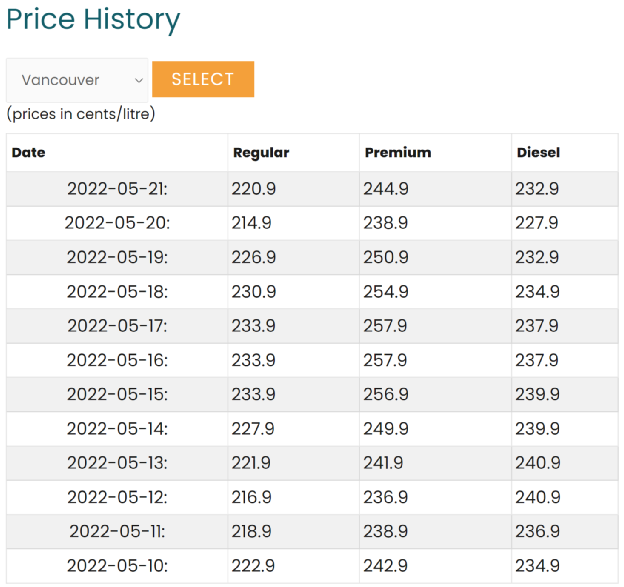The image size is (624, 587).
Task: Click Premium price 254.9 for 2022-05-18
Action: [386, 292]
